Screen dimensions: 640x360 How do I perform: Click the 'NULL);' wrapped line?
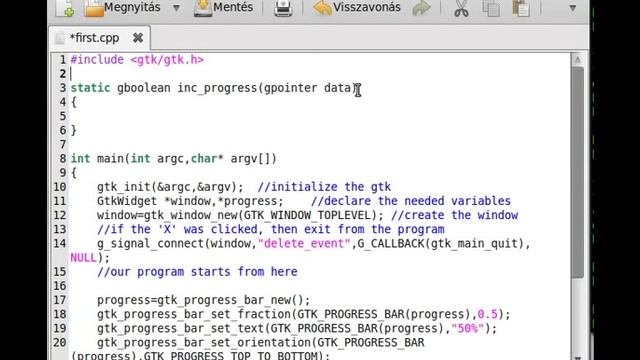pyautogui.click(x=90, y=258)
